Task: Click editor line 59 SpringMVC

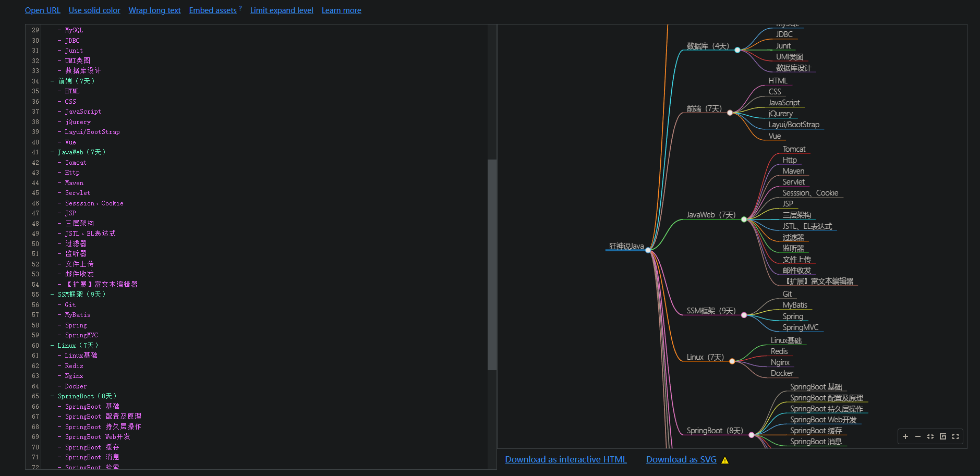Action: pyautogui.click(x=81, y=335)
